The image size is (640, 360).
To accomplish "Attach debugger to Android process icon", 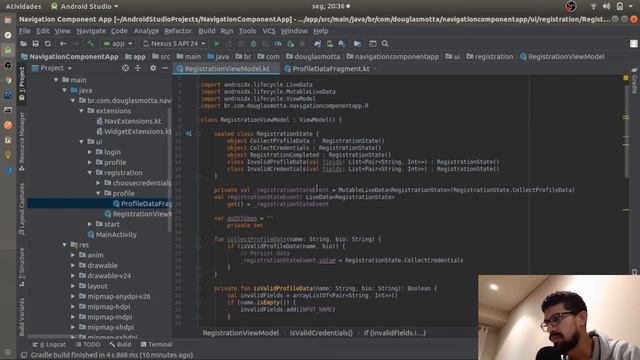I will (291, 44).
